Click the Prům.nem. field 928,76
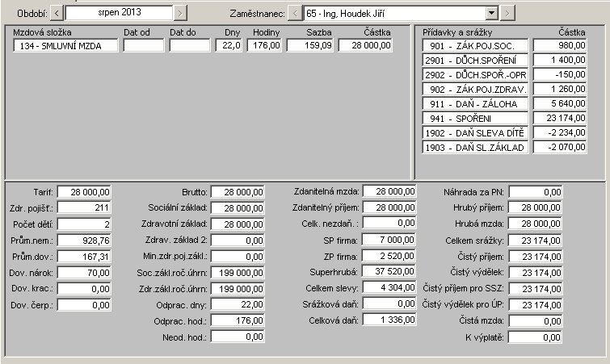Viewport: 610px width, 364px height. click(x=84, y=241)
